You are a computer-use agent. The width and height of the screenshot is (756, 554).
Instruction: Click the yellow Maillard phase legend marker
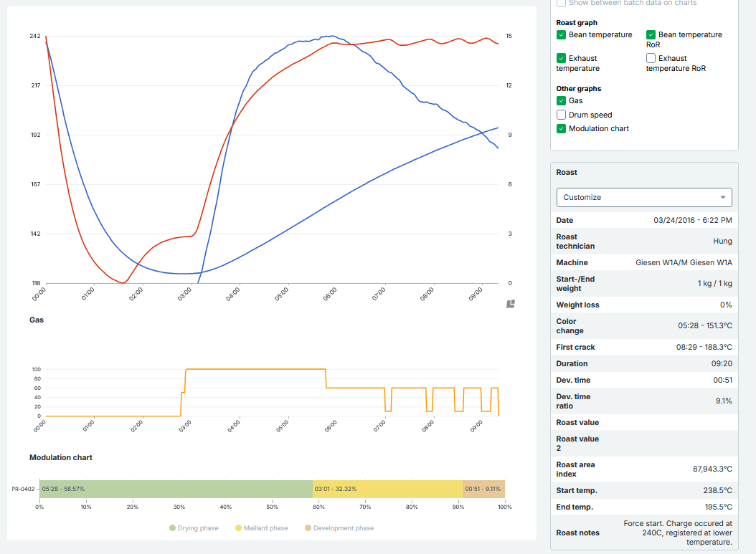[x=238, y=528]
